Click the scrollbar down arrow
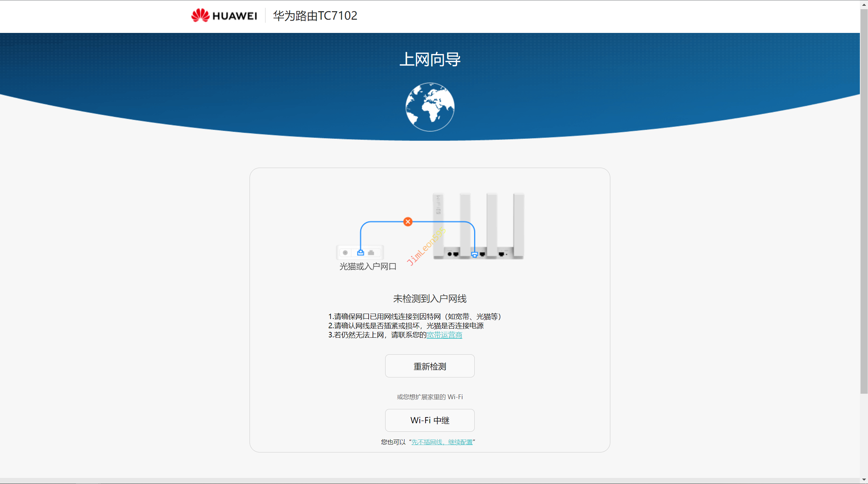Viewport: 868px width, 484px height. tap(864, 480)
